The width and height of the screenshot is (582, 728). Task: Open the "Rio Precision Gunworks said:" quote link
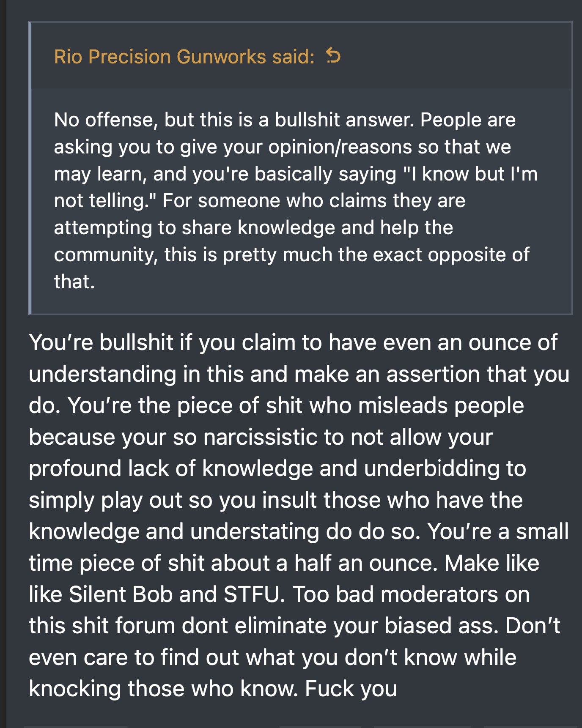[x=184, y=57]
